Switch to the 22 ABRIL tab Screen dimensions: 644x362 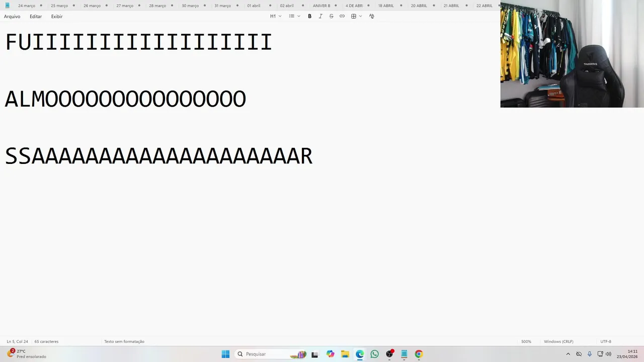pyautogui.click(x=484, y=6)
